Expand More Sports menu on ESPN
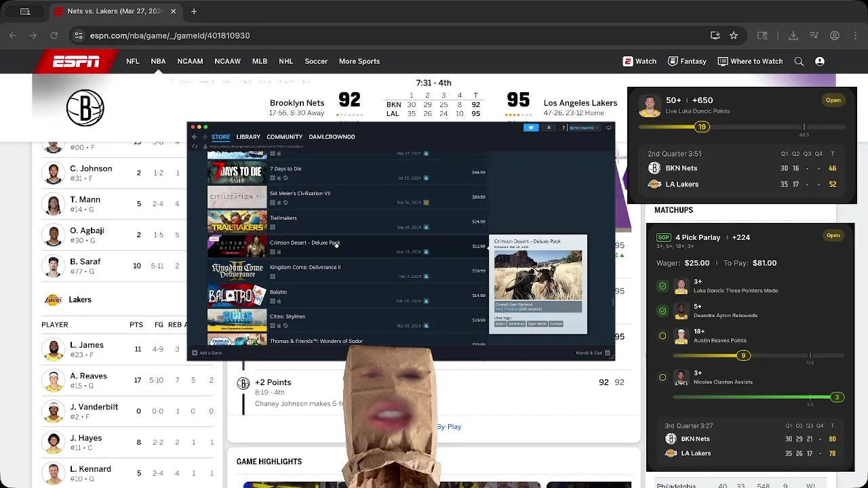This screenshot has height=488, width=868. point(359,61)
